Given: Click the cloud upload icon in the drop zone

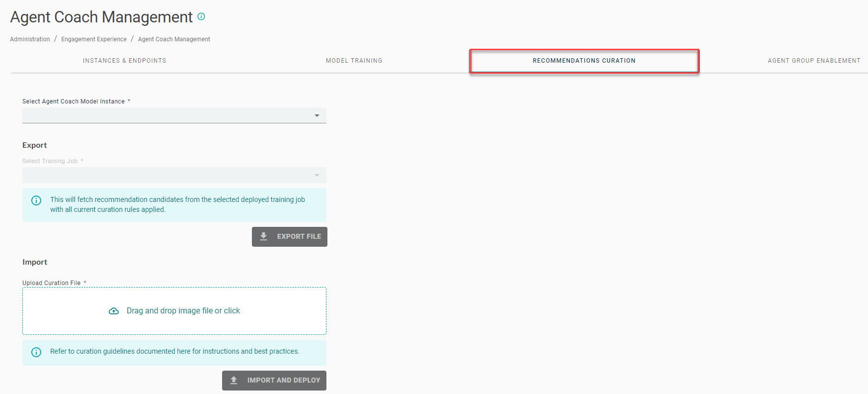Looking at the screenshot, I should [x=114, y=311].
